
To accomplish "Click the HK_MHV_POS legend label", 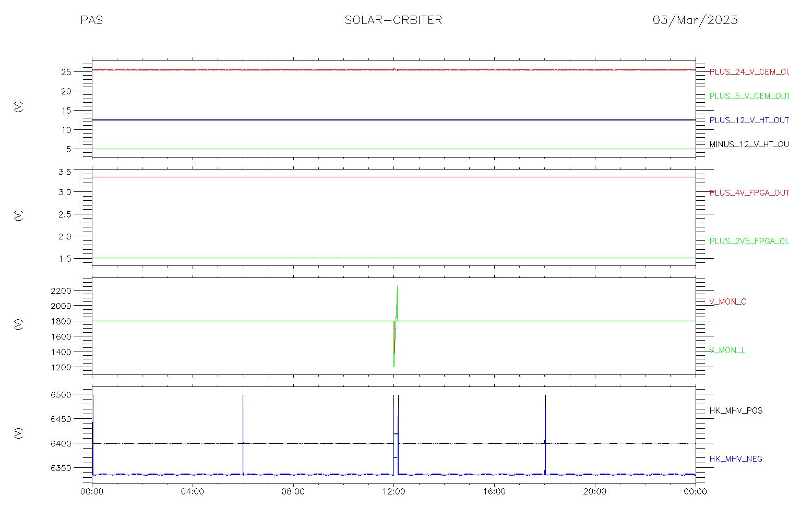I will (x=736, y=411).
